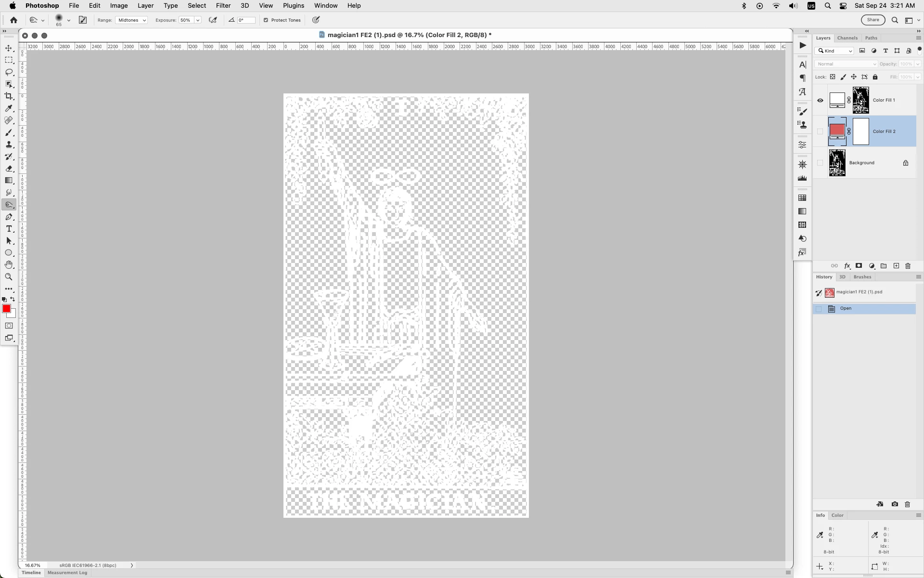Viewport: 924px width, 578px height.
Task: Toggle the Protect Tones checkbox
Action: tap(266, 20)
